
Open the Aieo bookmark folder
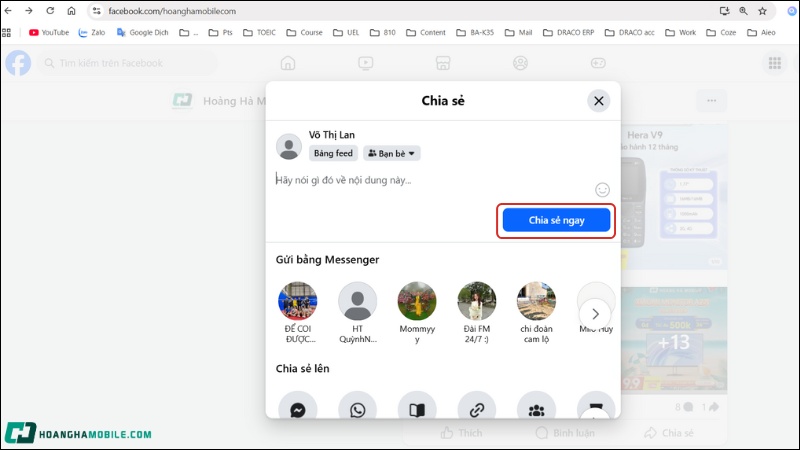click(x=761, y=33)
